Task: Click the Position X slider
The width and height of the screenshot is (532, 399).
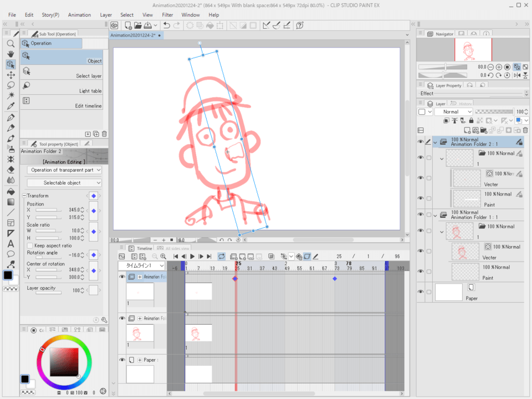Action: [x=49, y=210]
